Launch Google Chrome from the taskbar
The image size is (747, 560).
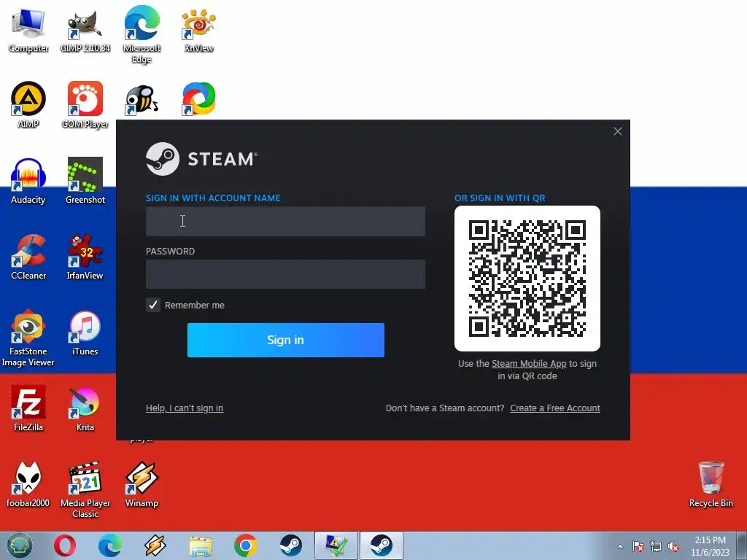point(246,545)
